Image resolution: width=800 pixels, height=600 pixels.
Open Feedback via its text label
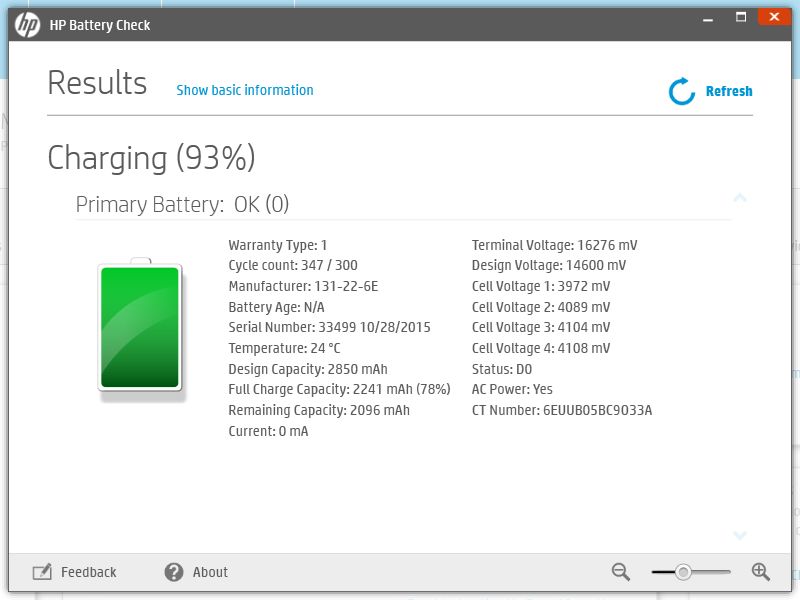[88, 572]
